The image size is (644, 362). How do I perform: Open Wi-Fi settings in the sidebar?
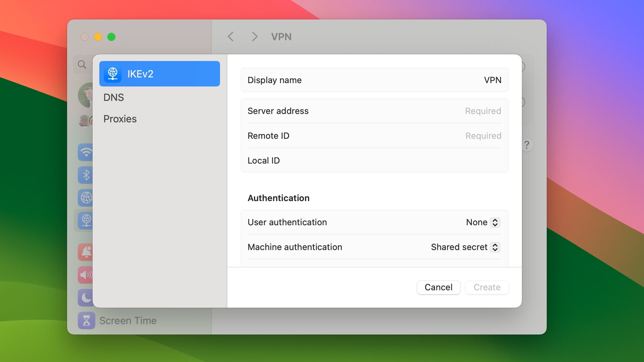pos(86,153)
